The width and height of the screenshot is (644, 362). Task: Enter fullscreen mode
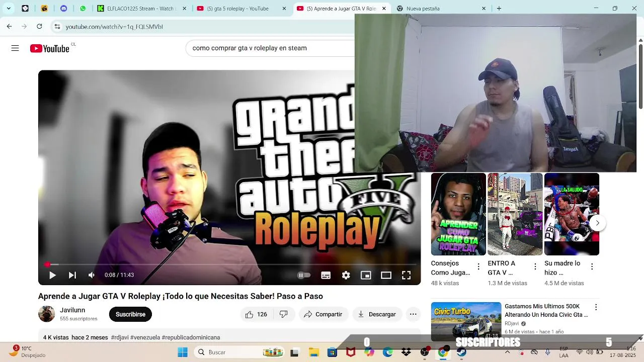(x=406, y=275)
